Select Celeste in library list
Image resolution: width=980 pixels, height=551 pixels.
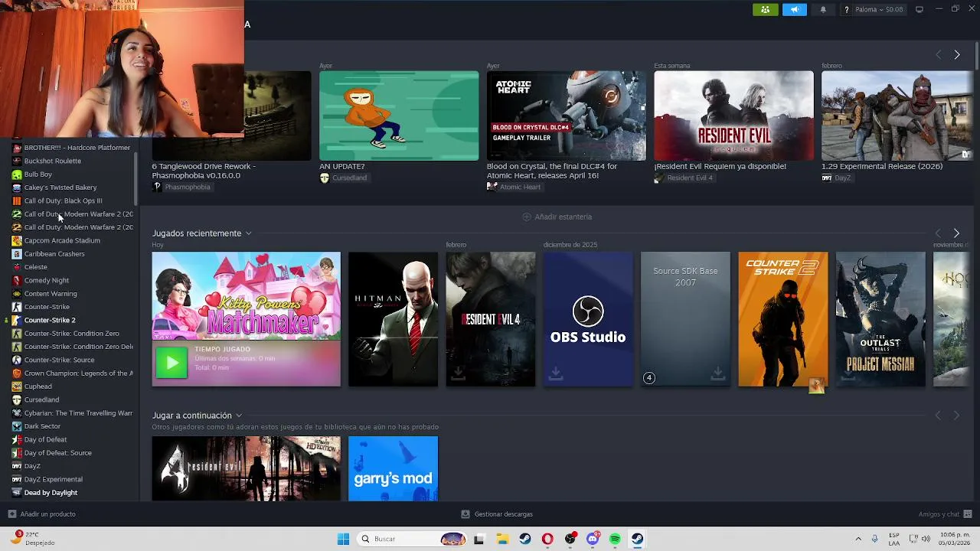[x=35, y=267]
